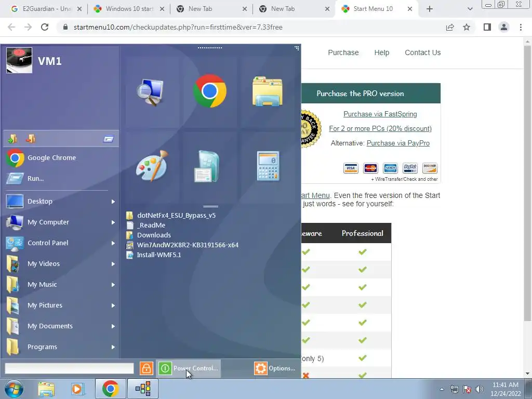Screen dimensions: 532x399
Task: Open Chrome tab search dropdown chevron
Action: [470, 9]
